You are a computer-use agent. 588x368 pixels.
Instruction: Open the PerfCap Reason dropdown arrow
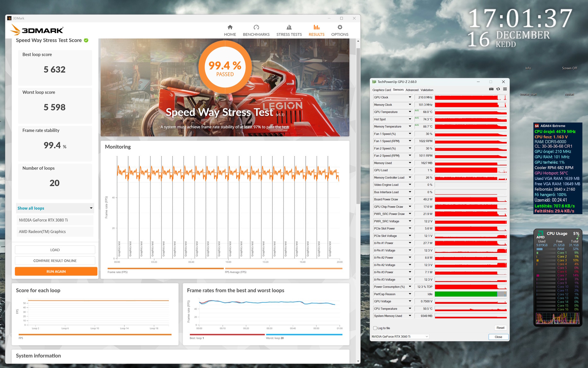pyautogui.click(x=410, y=294)
